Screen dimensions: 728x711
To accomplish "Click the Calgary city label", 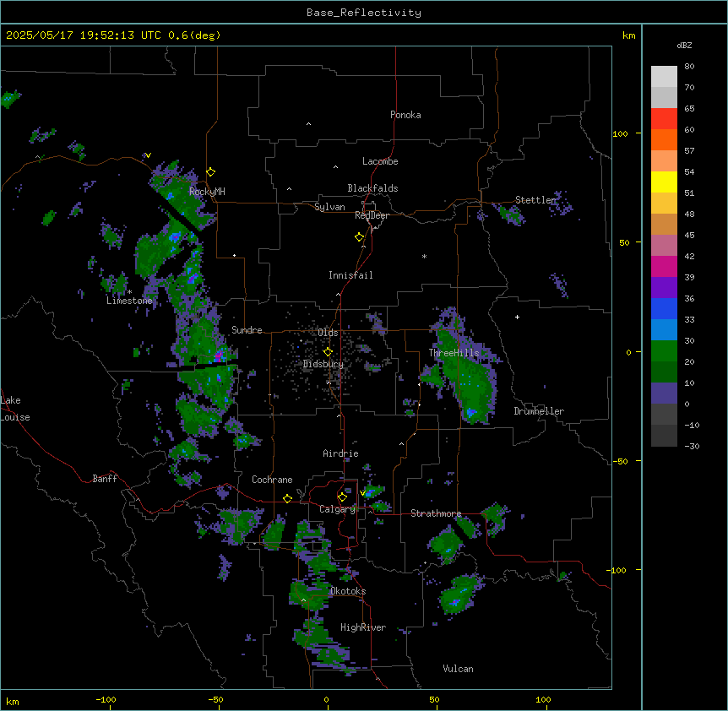I will [x=337, y=509].
